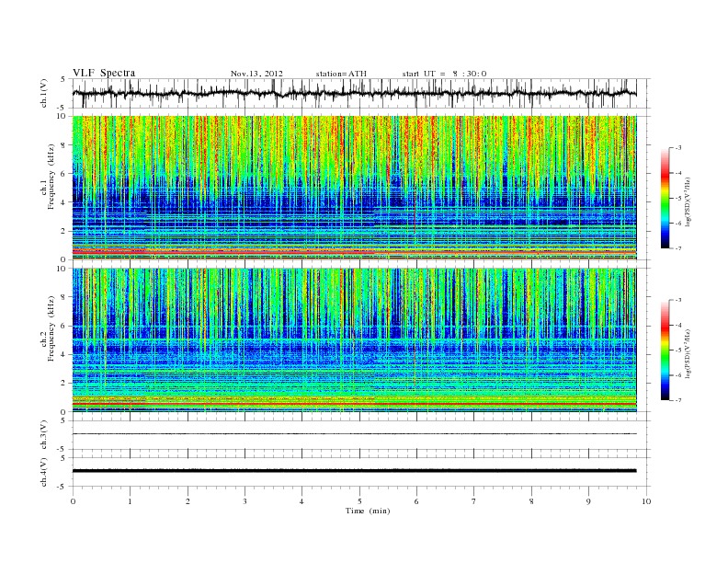Click the ch.4 thick signal trace
728x563 pixels.
[x=354, y=471]
